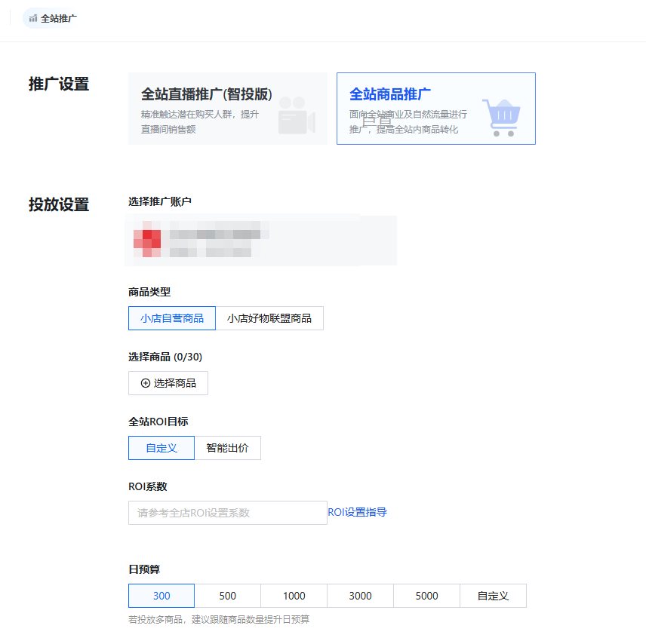Click the camera icon on 全站直播推广
The width and height of the screenshot is (646, 644).
[x=297, y=115]
